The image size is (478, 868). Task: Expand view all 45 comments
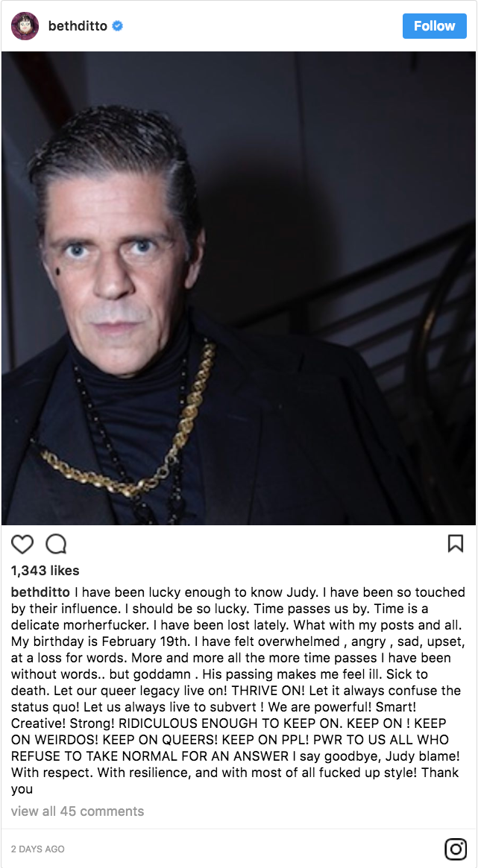coord(78,811)
